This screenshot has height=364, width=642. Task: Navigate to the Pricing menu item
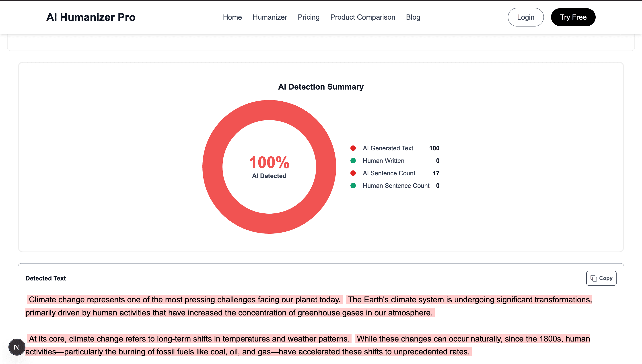[309, 17]
